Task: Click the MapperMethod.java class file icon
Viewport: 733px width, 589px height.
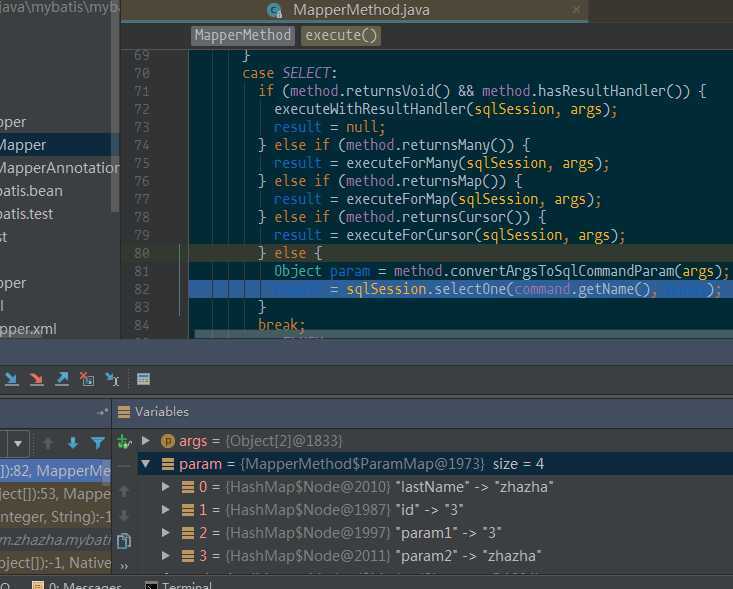Action: point(274,10)
